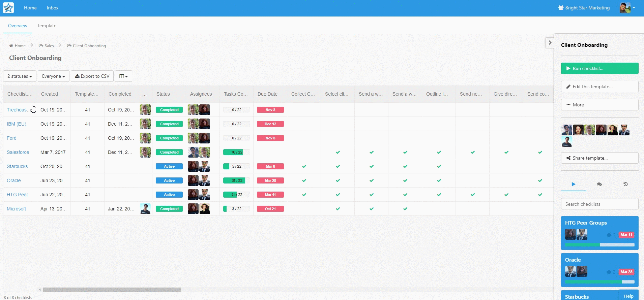Click Salesforce 16/22 progress bar
This screenshot has width=644, height=300.
click(237, 152)
